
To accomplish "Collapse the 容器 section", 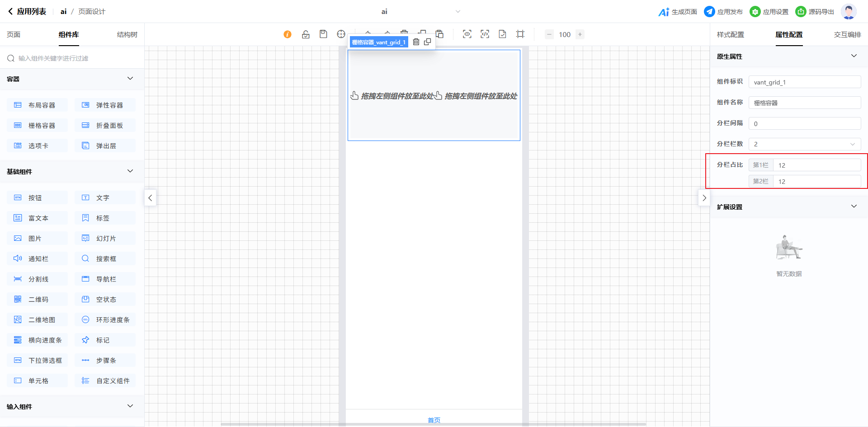I will [x=130, y=79].
